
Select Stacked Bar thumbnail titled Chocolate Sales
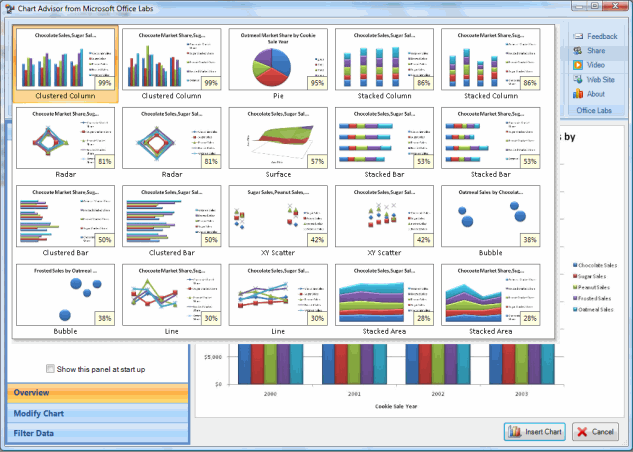tap(384, 138)
